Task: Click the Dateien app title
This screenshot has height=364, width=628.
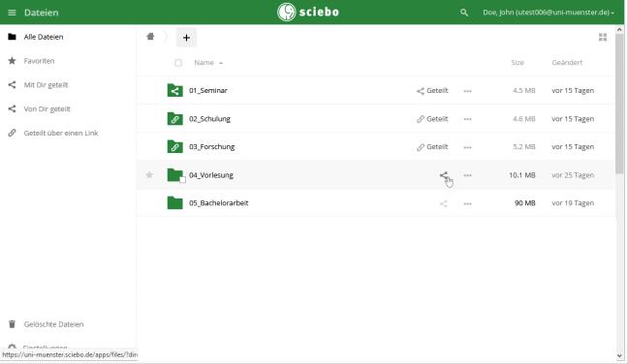Action: pos(42,13)
